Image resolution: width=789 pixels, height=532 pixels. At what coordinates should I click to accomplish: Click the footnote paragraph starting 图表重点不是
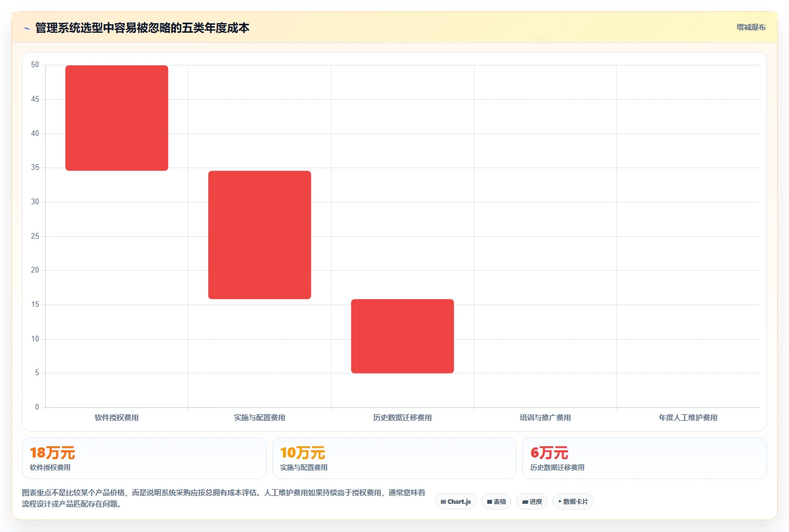[x=224, y=498]
